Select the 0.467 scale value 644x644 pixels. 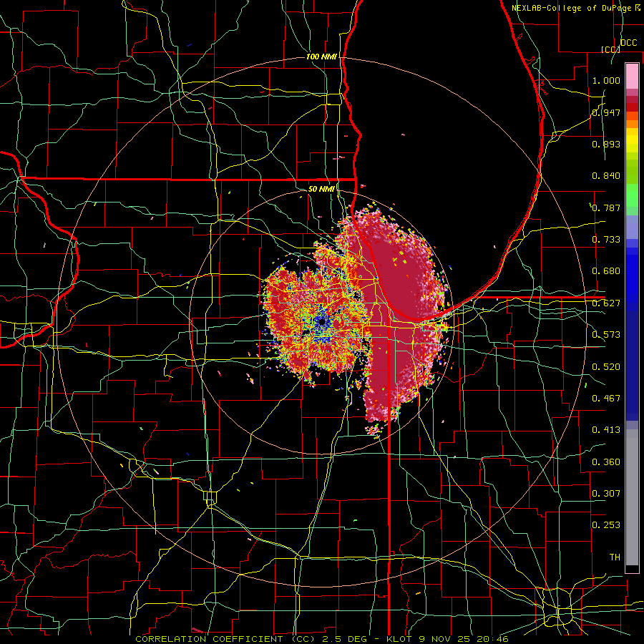(606, 399)
